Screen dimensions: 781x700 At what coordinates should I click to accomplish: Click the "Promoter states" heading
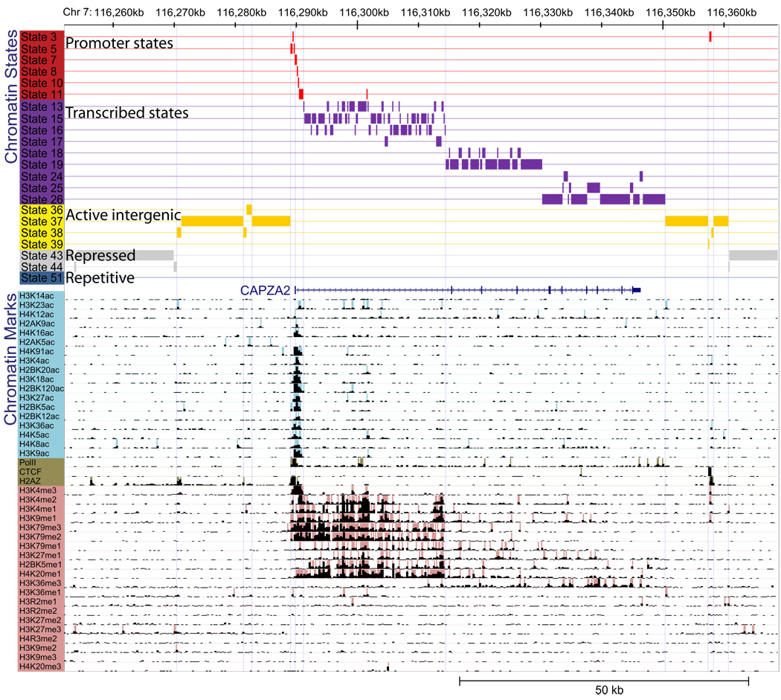pos(120,43)
